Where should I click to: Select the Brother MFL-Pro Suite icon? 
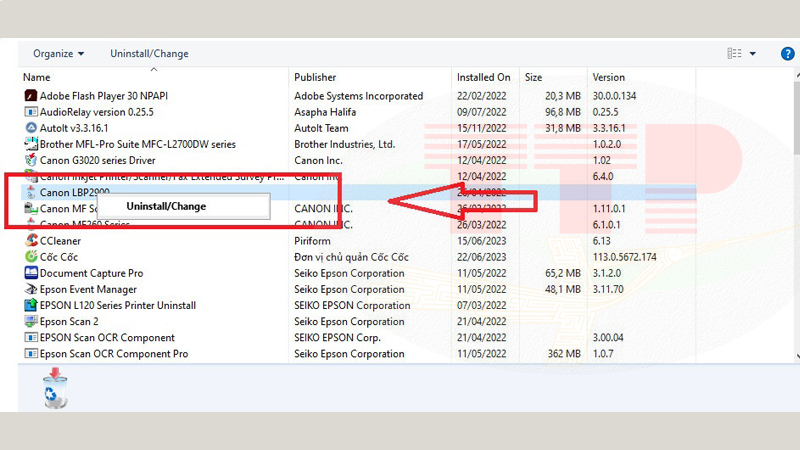click(30, 144)
